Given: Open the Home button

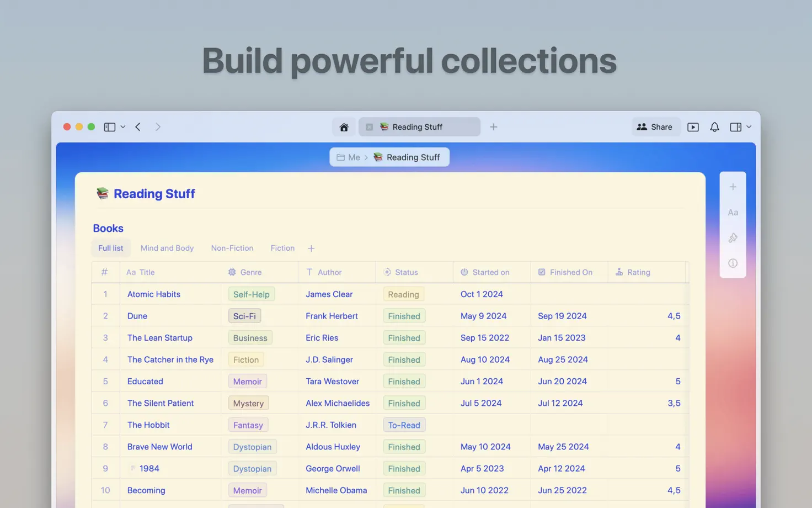Looking at the screenshot, I should click(344, 127).
